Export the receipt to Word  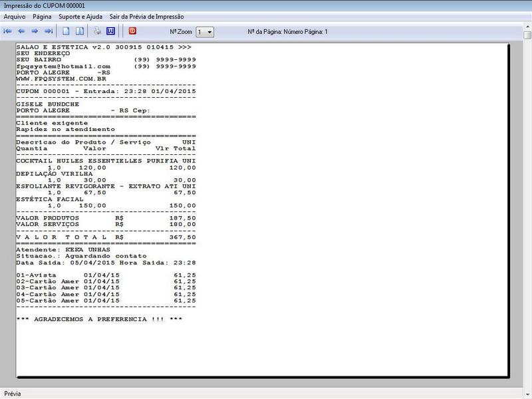pos(110,31)
